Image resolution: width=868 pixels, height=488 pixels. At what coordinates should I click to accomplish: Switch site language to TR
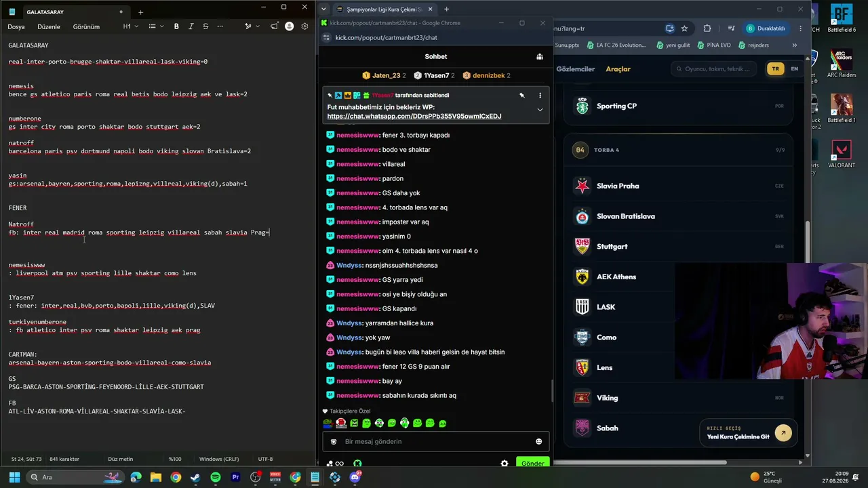tap(775, 68)
